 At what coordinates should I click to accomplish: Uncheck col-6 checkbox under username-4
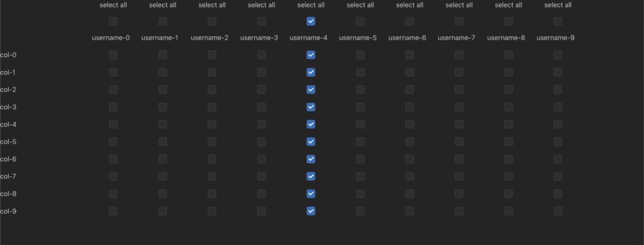[x=311, y=159]
